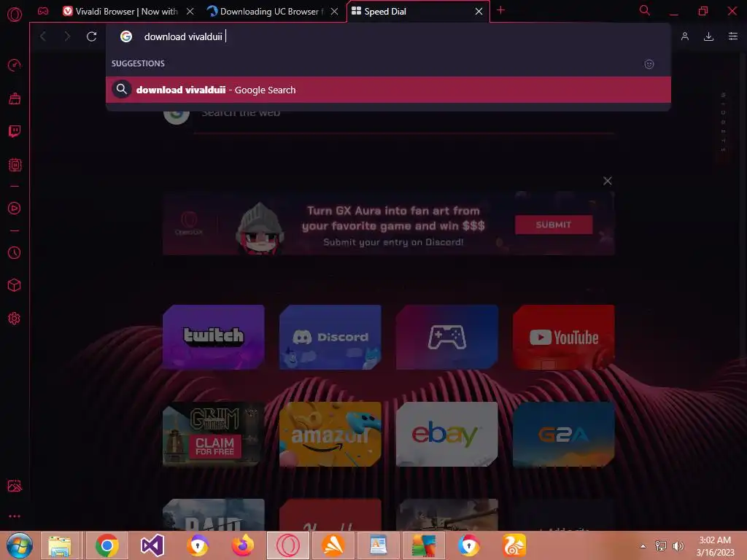Launch Google Chrome from taskbar
This screenshot has width=747, height=560.
pos(107,545)
